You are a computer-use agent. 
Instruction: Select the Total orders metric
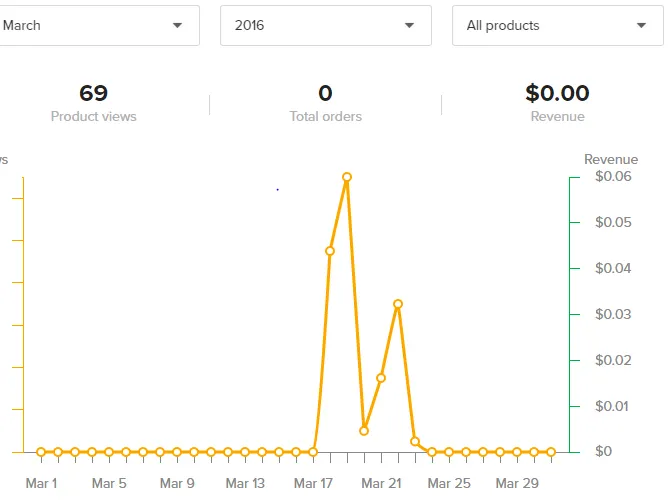pos(325,103)
